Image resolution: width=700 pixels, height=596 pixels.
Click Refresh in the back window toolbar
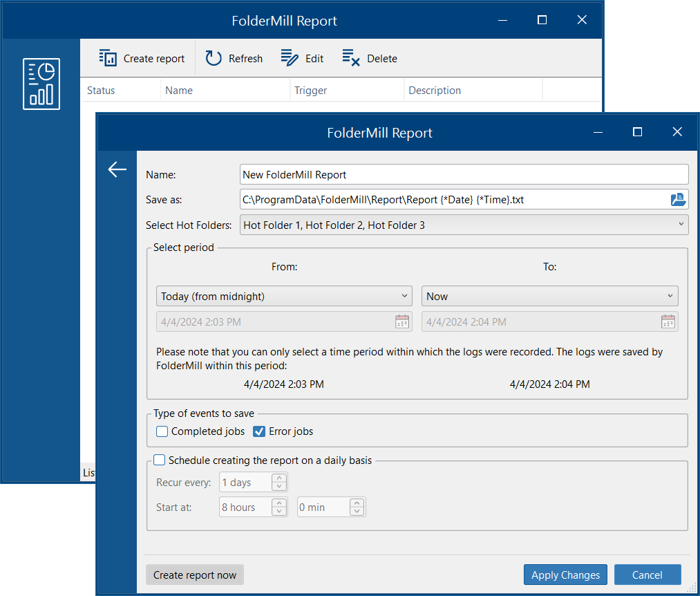tap(234, 59)
